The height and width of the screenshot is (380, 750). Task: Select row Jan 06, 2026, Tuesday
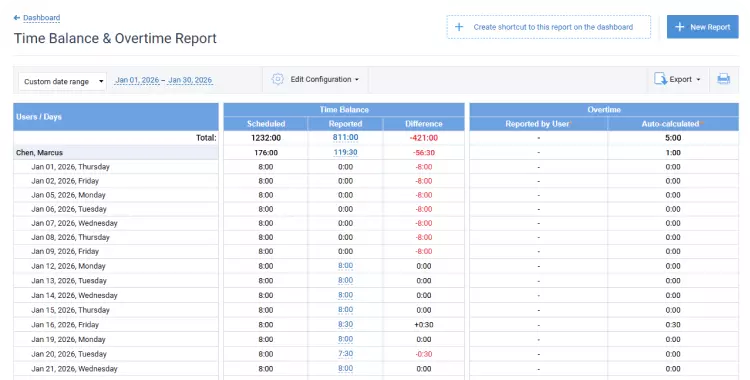(x=116, y=209)
